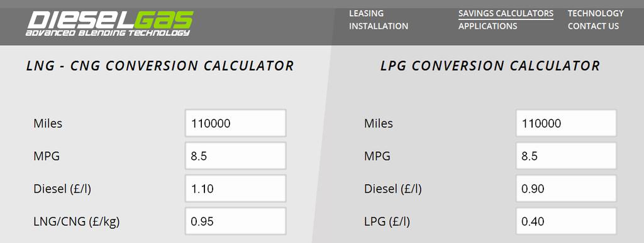Open the Contact Us link
Image resolution: width=644 pixels, height=243 pixels.
593,26
